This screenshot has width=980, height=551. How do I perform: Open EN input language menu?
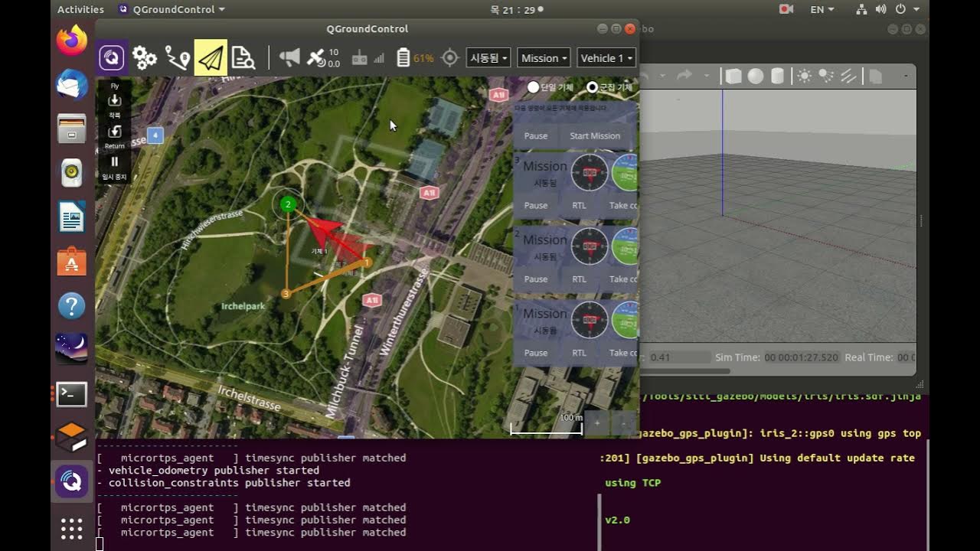point(822,9)
